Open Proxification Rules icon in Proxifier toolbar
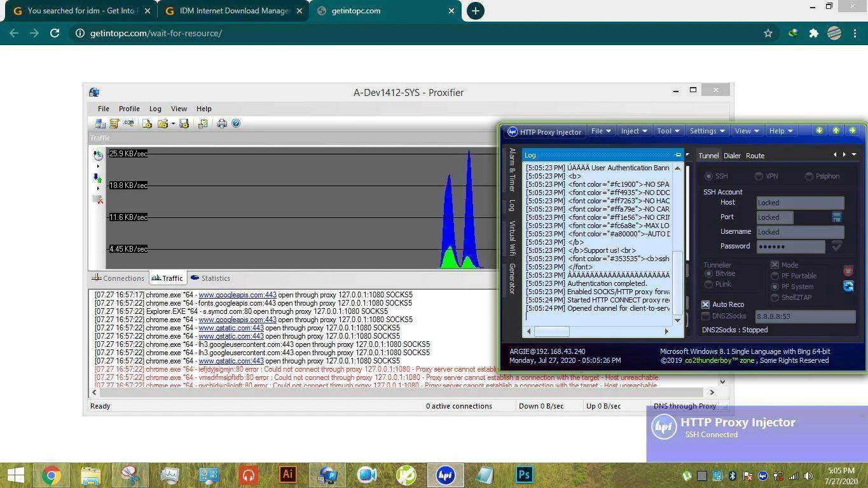 click(x=114, y=124)
